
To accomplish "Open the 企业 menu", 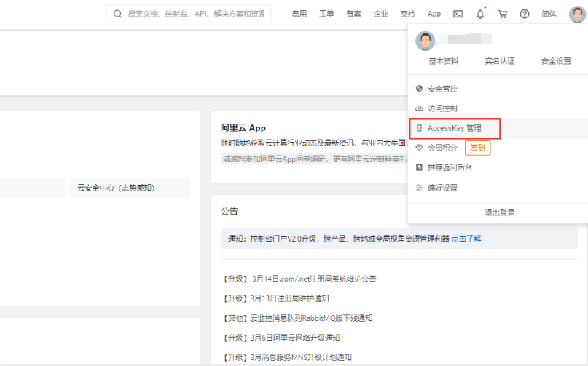I will 380,14.
